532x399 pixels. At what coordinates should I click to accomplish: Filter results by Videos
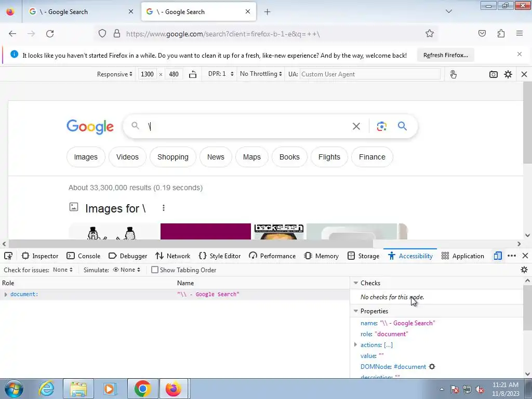point(127,157)
